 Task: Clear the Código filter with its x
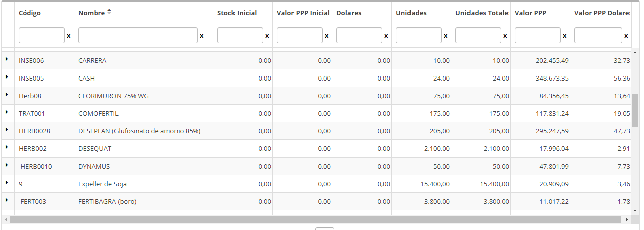point(69,36)
